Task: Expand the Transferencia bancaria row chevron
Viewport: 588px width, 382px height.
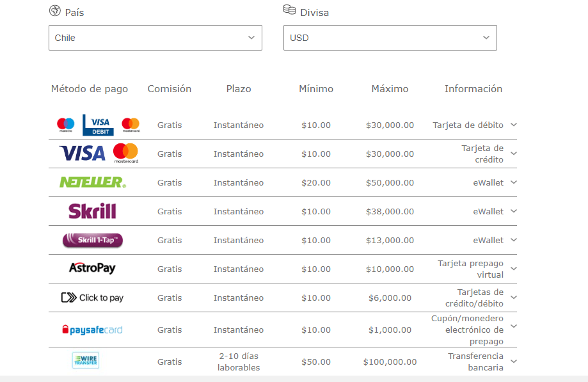Action: pyautogui.click(x=514, y=362)
